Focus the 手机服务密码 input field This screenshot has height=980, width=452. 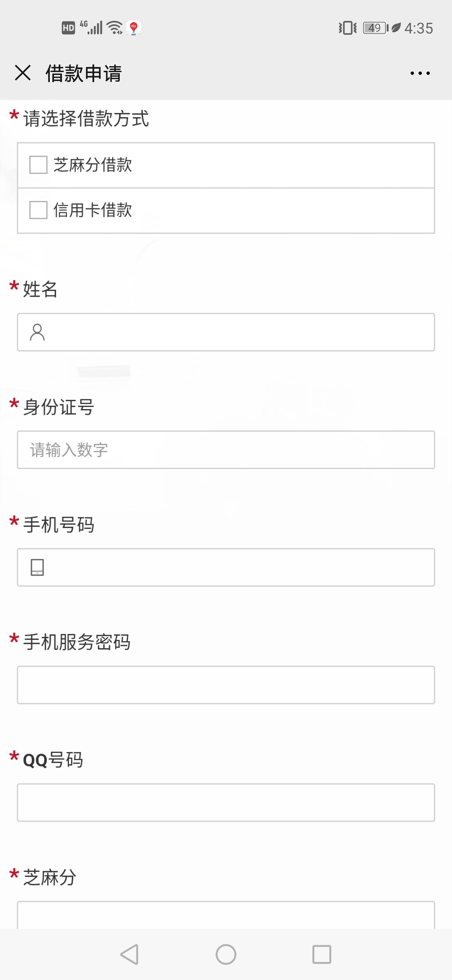coord(226,685)
